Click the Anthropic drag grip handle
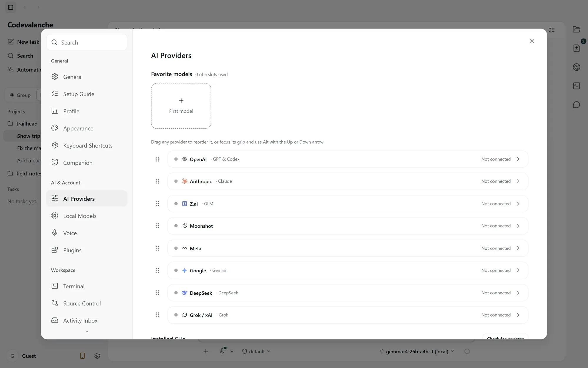The height and width of the screenshot is (368, 588). coord(158,181)
